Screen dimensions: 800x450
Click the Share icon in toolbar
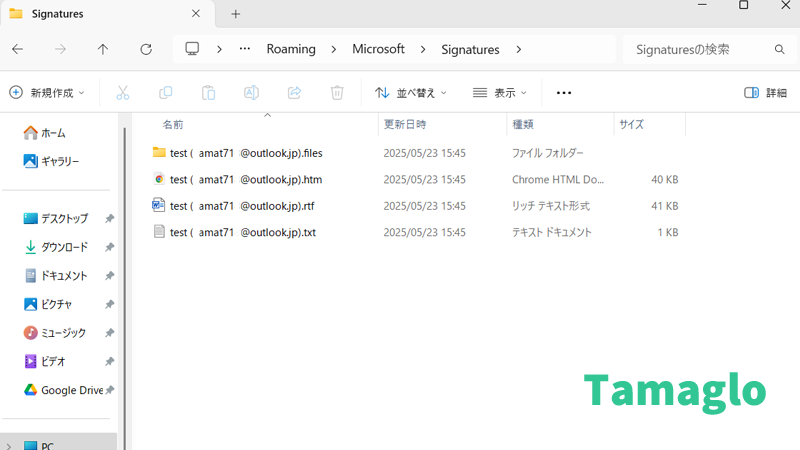pyautogui.click(x=294, y=92)
